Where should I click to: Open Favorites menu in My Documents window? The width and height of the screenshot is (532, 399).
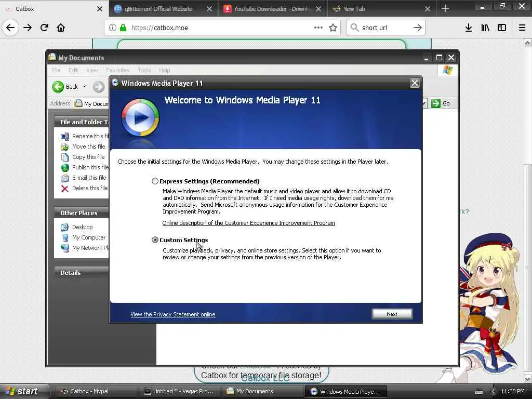(x=117, y=70)
